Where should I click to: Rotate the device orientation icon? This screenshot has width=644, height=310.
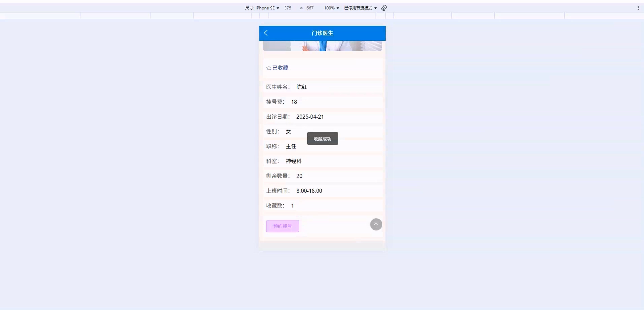[x=384, y=8]
